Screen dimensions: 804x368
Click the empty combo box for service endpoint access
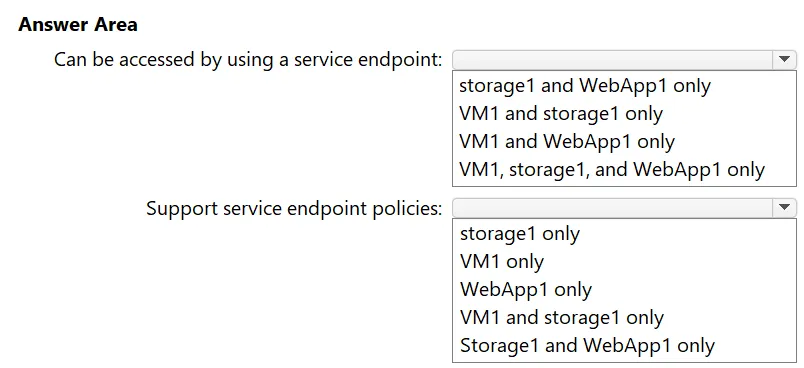[624, 59]
